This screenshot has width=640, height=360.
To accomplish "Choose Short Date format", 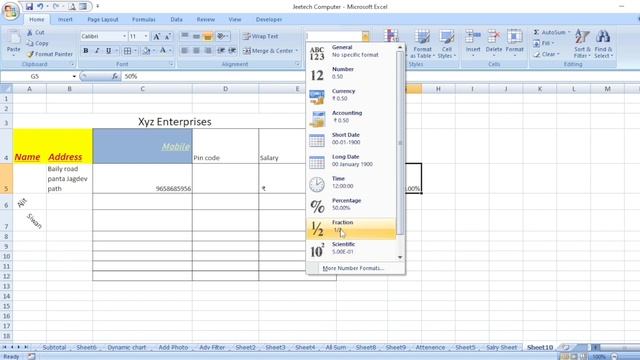I will click(x=351, y=139).
